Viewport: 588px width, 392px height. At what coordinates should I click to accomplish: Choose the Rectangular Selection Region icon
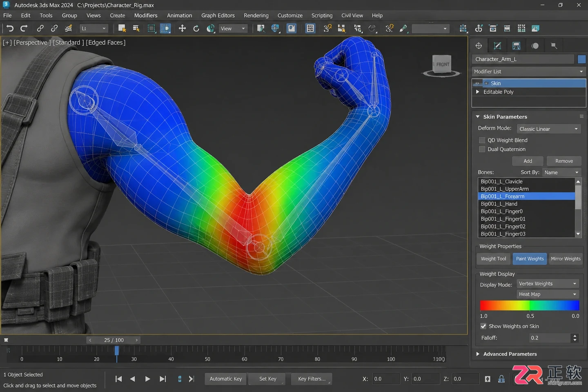point(151,28)
